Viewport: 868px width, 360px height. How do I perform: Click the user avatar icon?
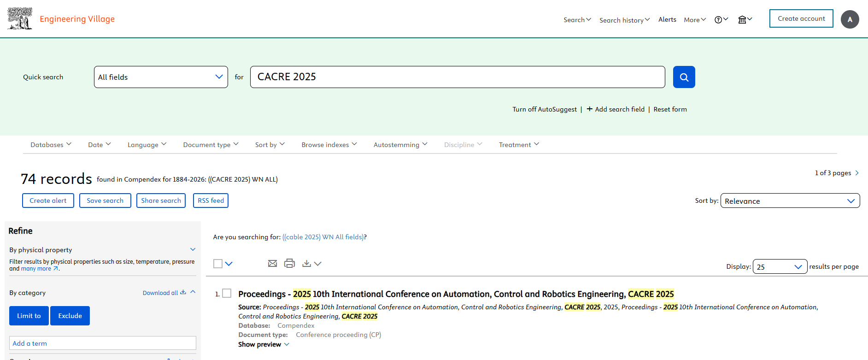point(850,19)
